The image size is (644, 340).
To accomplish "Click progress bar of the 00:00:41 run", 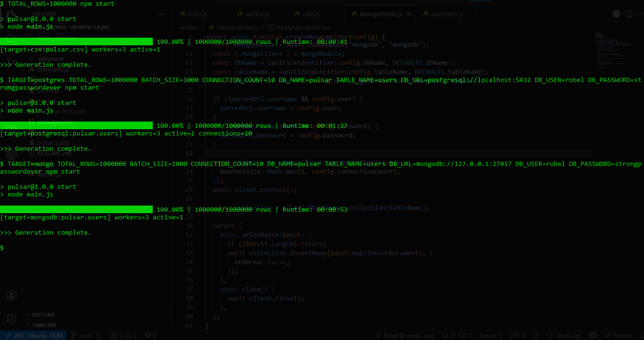I will click(x=76, y=41).
